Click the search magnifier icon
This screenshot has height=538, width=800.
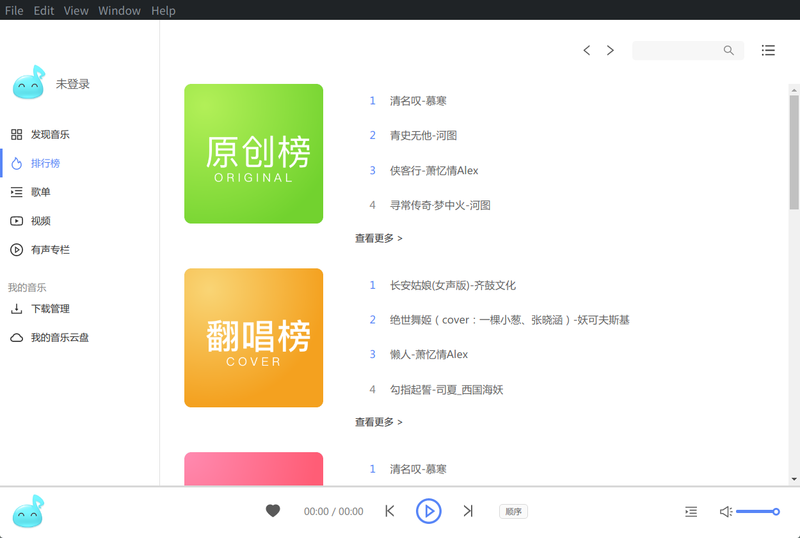[x=729, y=50]
